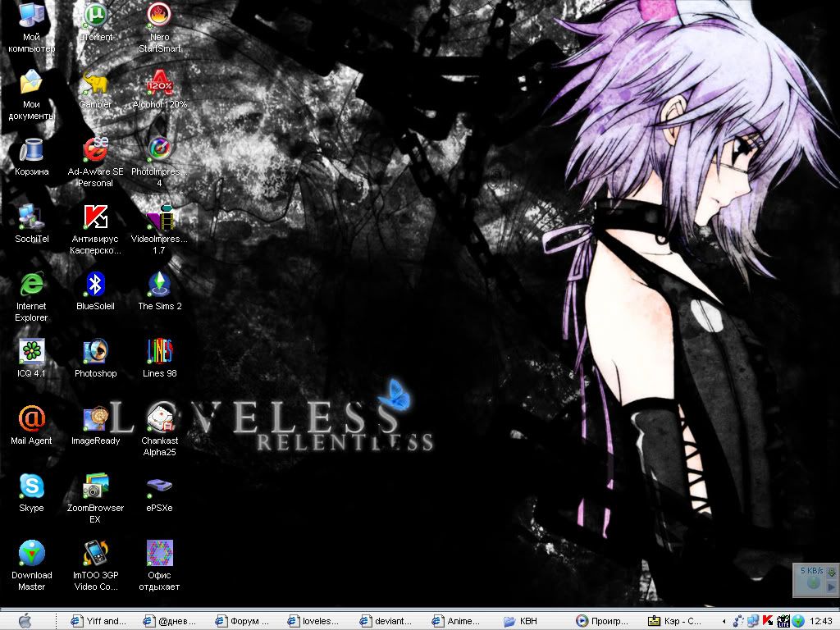Image resolution: width=840 pixels, height=630 pixels.
Task: Click play triangle on Download Master widget
Action: 831,587
